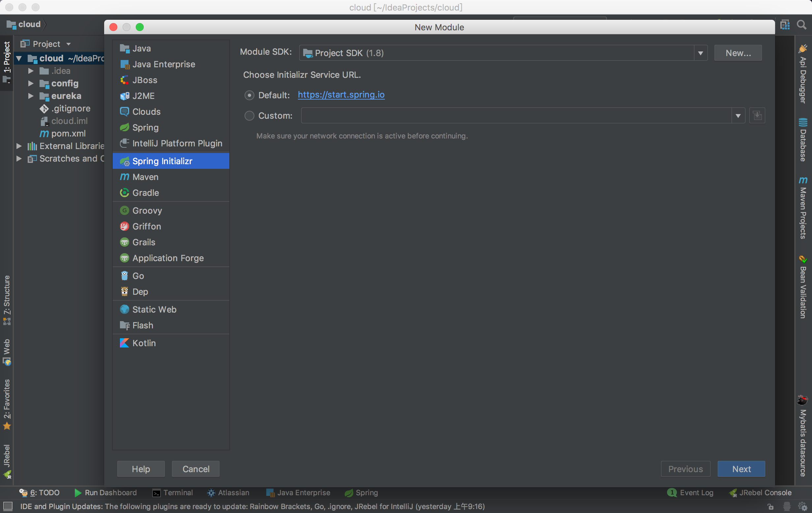Expand the eureka folder in project tree
This screenshot has width=812, height=513.
[x=30, y=96]
